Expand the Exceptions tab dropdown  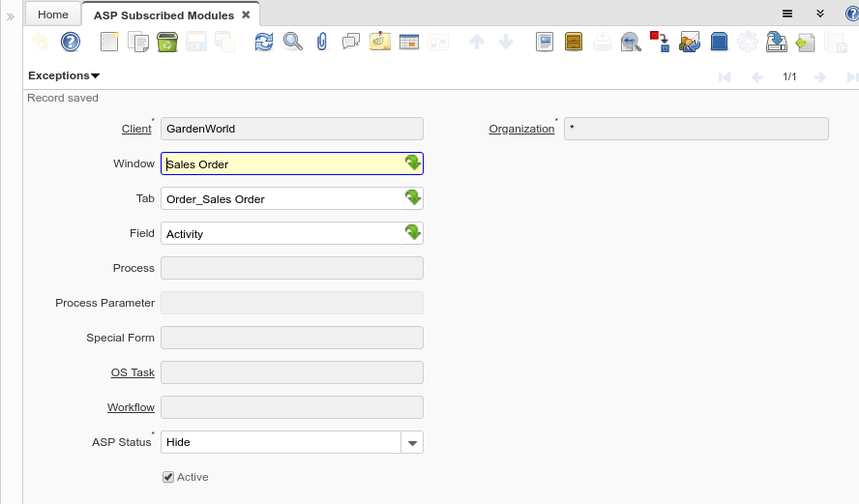tap(64, 75)
